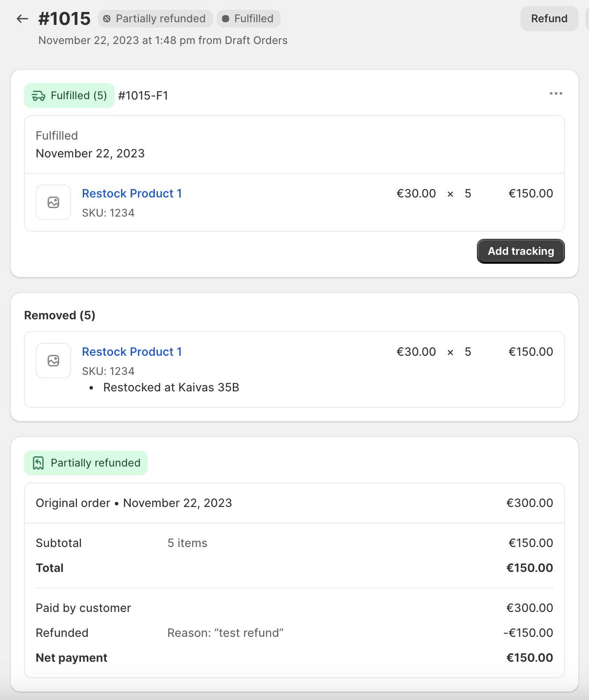Click the receipt refund icon in payment card
The height and width of the screenshot is (700, 589).
pos(38,463)
